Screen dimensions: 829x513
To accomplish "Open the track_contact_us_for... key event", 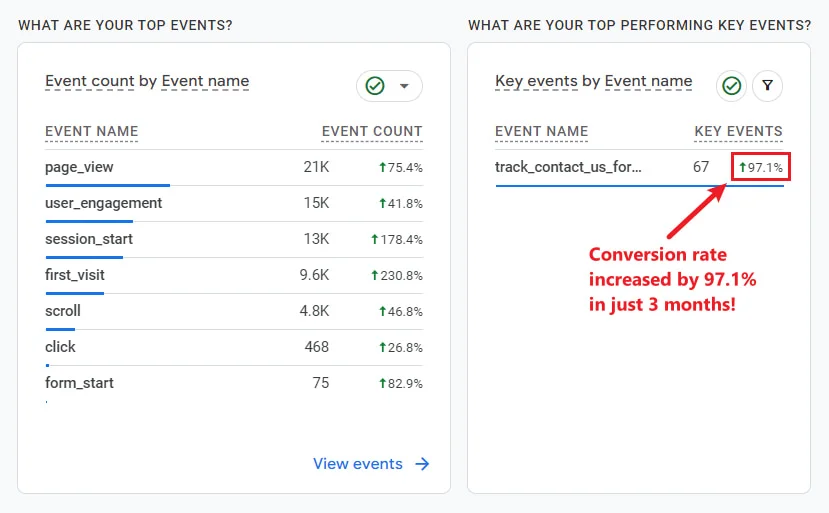I will coord(568,167).
